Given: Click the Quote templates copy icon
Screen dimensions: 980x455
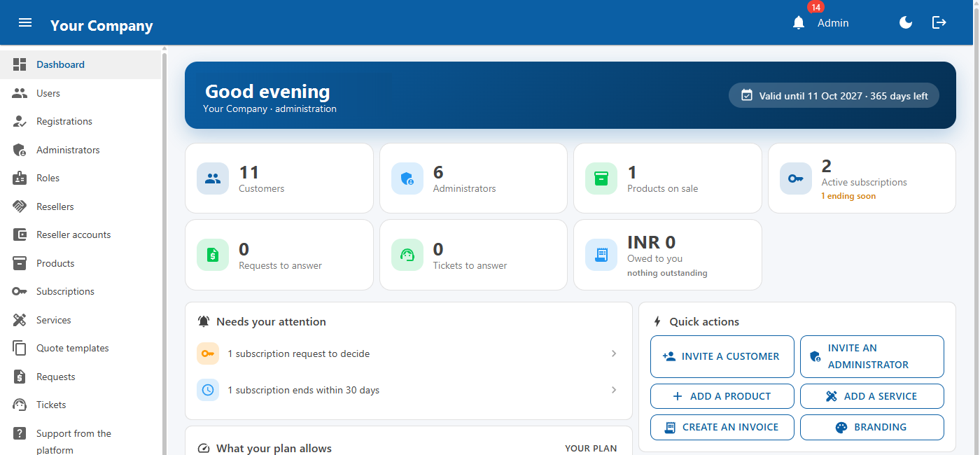Looking at the screenshot, I should (x=20, y=348).
